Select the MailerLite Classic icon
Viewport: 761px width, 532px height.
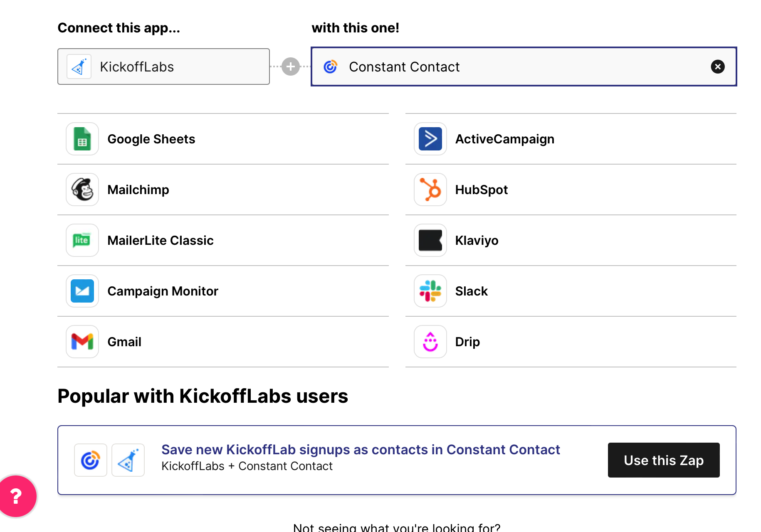[82, 240]
